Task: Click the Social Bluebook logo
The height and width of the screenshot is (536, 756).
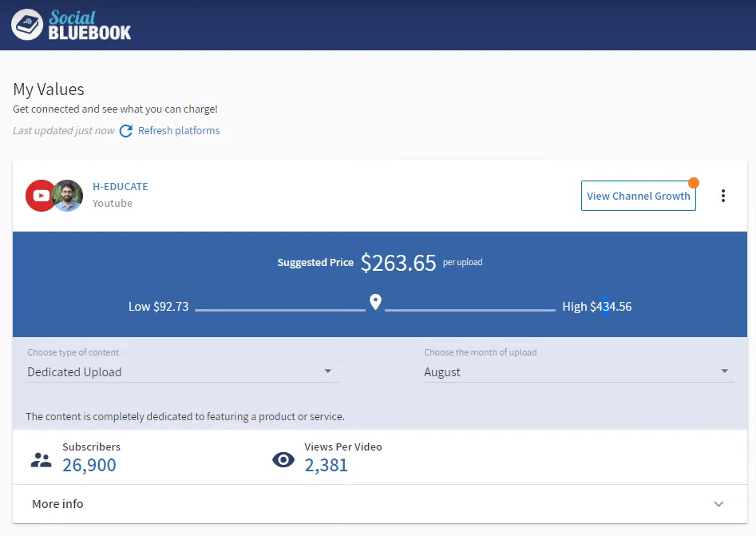Action: point(70,24)
